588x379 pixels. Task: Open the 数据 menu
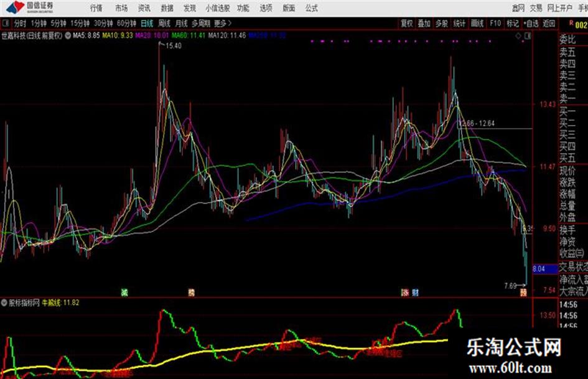point(167,8)
